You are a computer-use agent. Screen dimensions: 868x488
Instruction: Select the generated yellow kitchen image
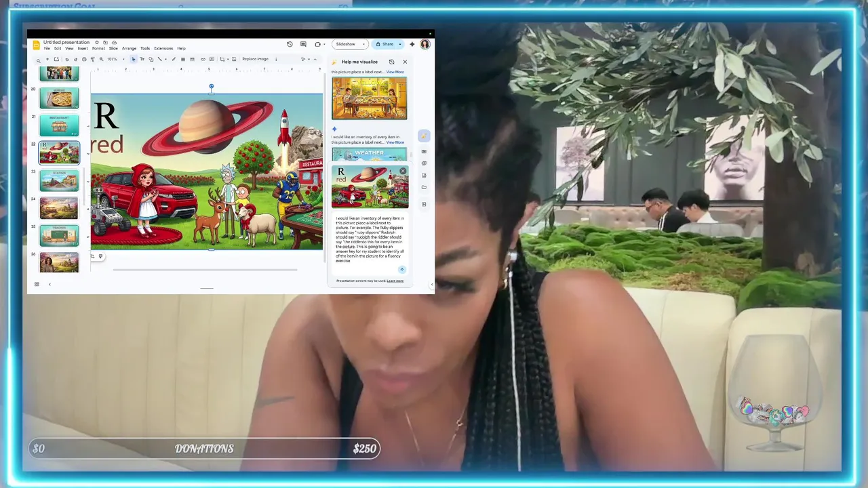pyautogui.click(x=369, y=98)
